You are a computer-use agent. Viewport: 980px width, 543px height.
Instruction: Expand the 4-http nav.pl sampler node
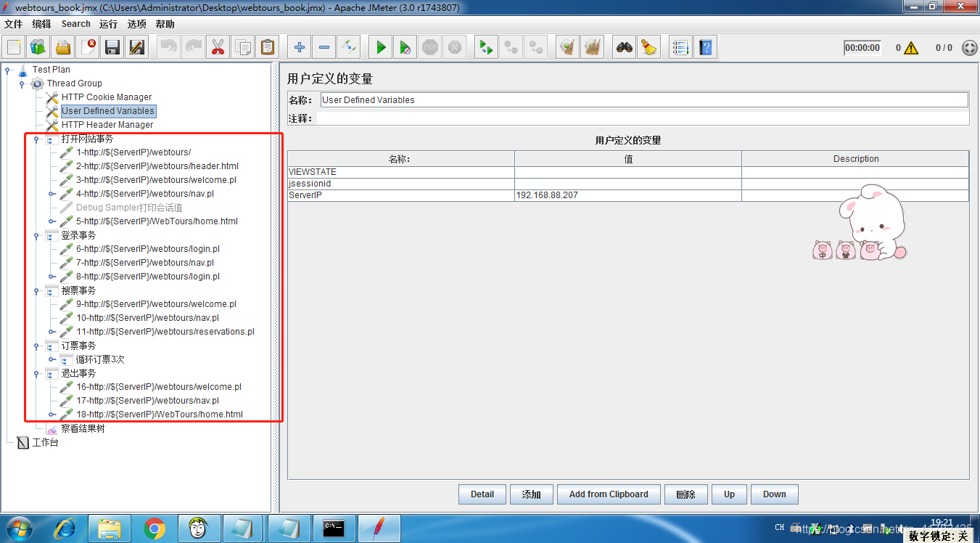point(52,194)
